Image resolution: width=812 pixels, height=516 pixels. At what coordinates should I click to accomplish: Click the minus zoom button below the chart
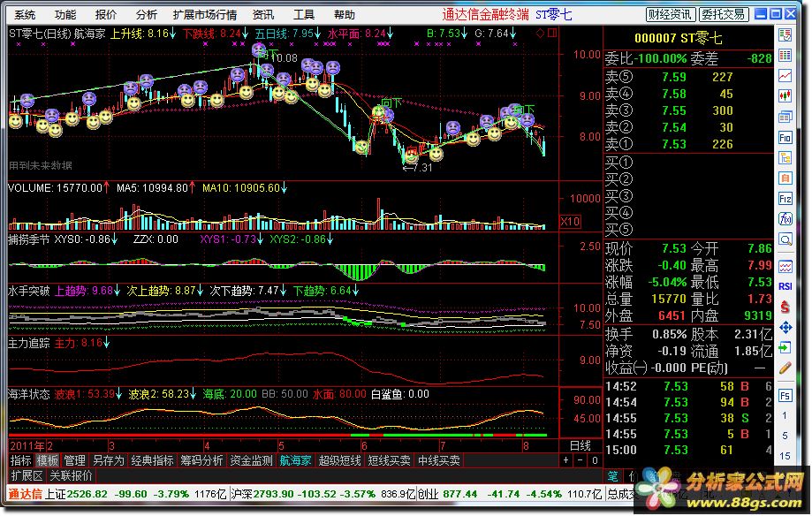tap(580, 460)
